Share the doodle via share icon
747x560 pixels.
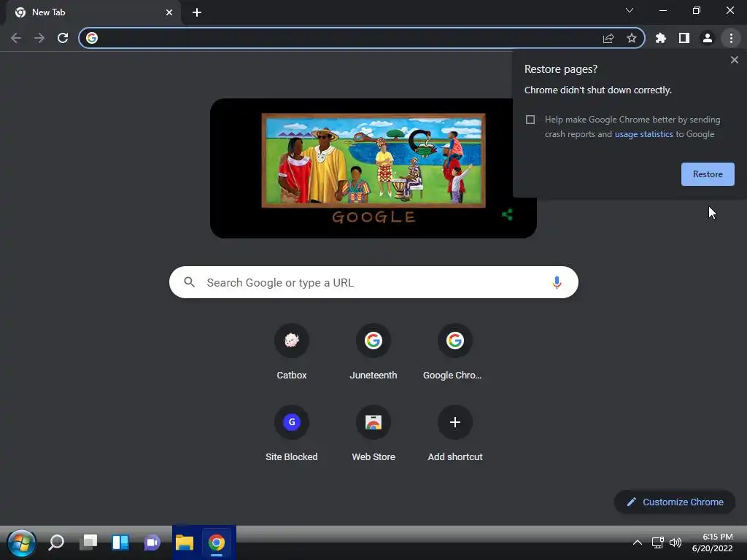click(508, 215)
